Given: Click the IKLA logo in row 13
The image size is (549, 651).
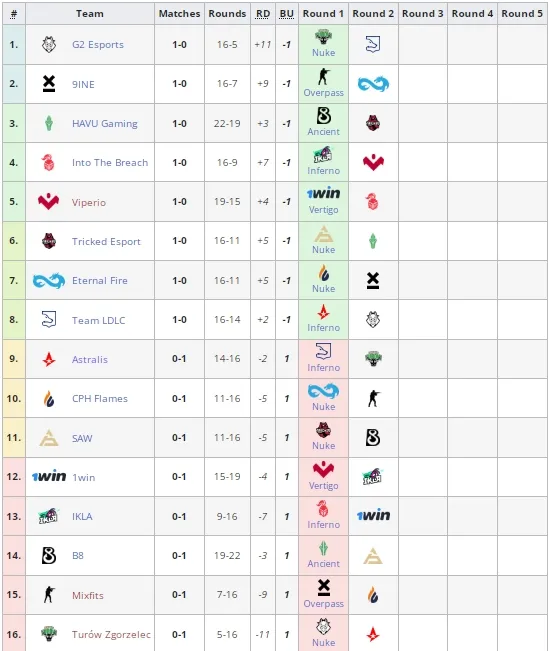Looking at the screenshot, I should [49, 516].
